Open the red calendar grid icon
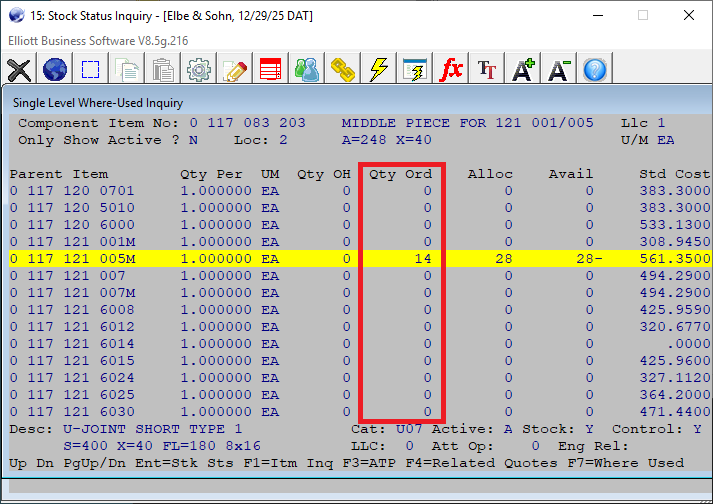 tap(271, 70)
